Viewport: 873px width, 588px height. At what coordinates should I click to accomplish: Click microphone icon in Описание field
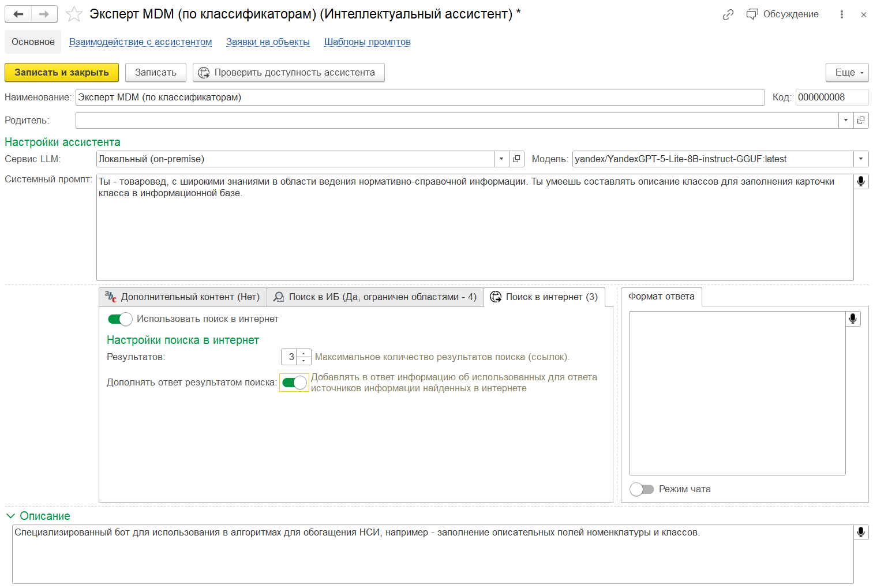860,532
